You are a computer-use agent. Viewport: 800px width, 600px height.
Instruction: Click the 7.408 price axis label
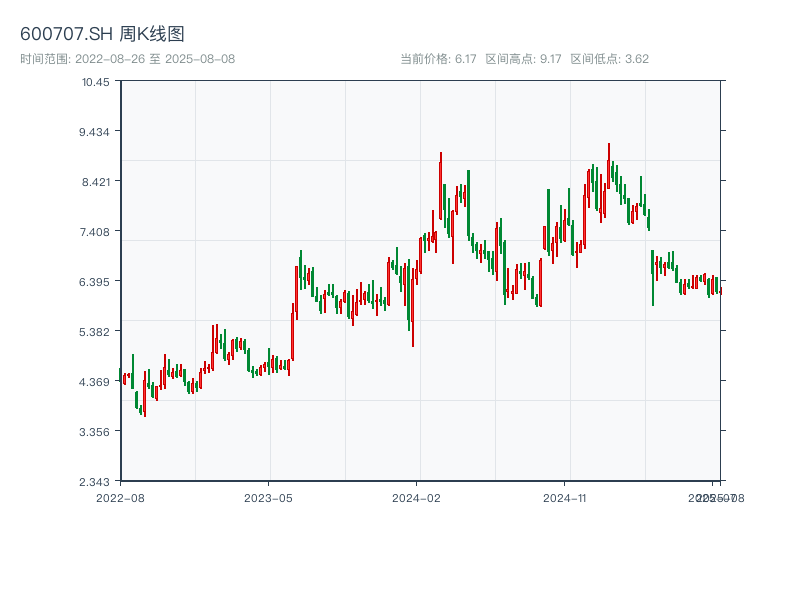point(96,232)
